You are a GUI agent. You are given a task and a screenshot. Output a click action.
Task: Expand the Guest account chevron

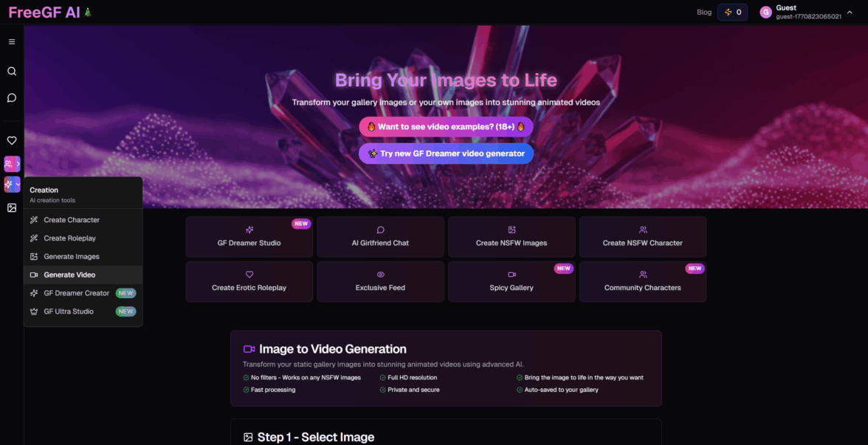[x=850, y=12]
